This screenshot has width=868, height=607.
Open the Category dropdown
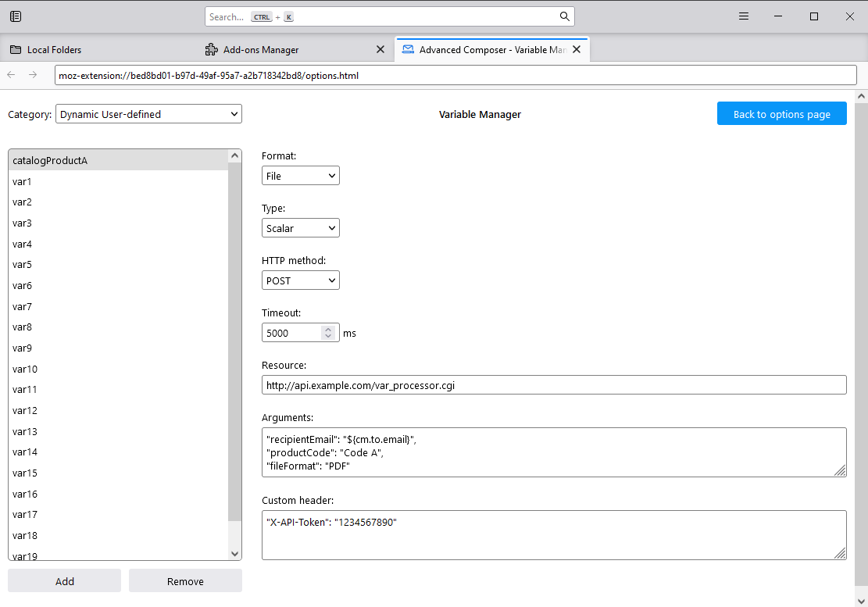tap(148, 114)
